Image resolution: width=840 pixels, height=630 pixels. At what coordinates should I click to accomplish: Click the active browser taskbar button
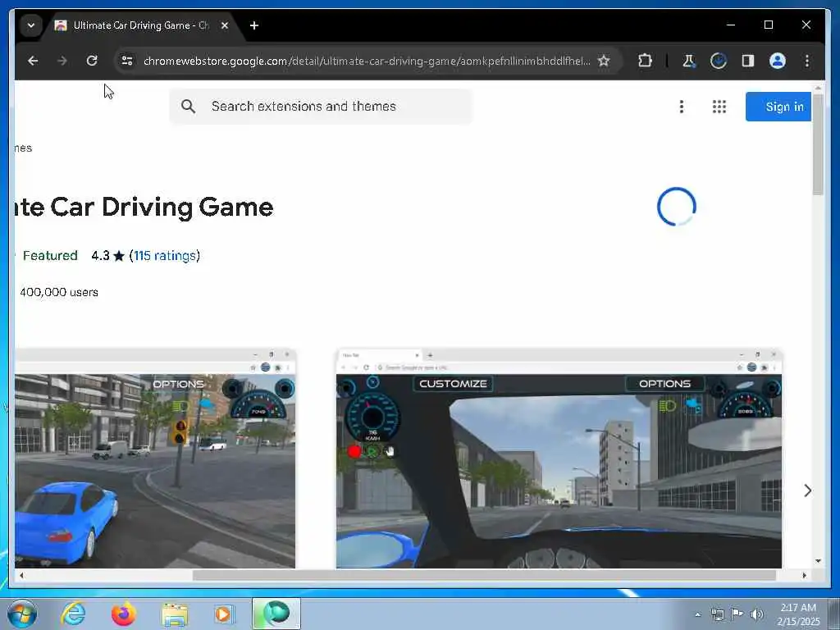pyautogui.click(x=276, y=614)
